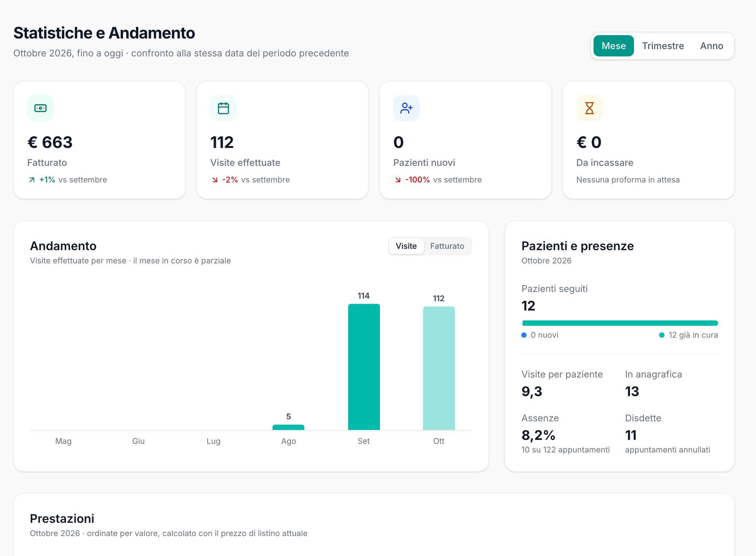Click the small Ago bar in the chart

click(288, 427)
